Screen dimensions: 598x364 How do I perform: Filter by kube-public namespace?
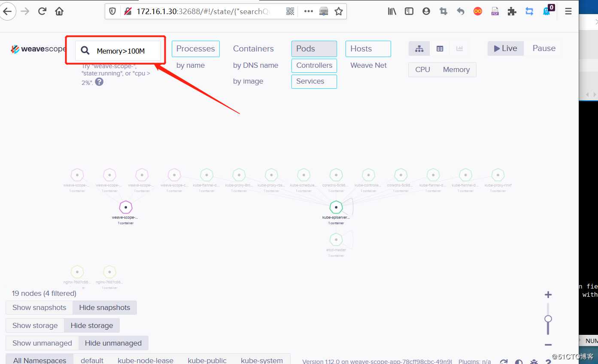[207, 360]
